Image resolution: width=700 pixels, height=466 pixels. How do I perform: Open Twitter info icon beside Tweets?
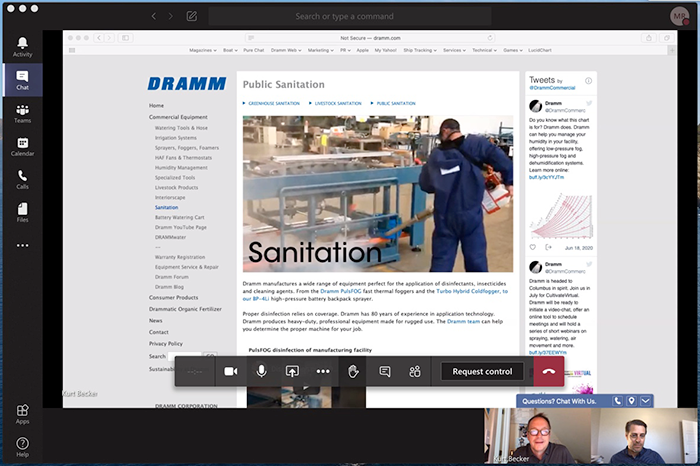588,81
